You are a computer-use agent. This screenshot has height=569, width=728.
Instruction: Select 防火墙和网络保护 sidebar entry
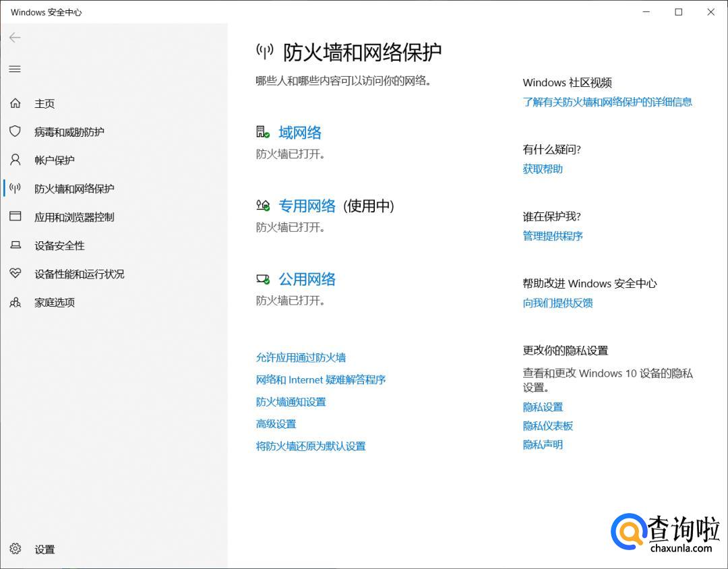pyautogui.click(x=74, y=189)
